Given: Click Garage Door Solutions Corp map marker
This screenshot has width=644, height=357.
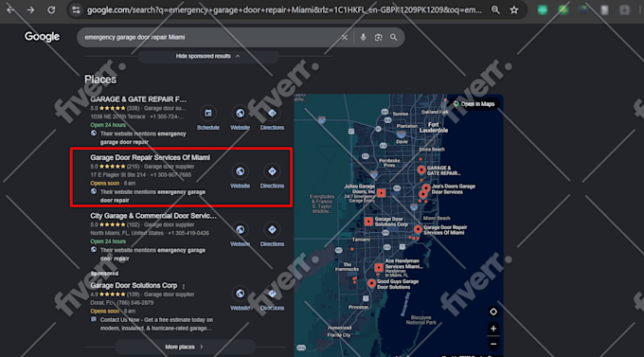Looking at the screenshot, I should [368, 222].
